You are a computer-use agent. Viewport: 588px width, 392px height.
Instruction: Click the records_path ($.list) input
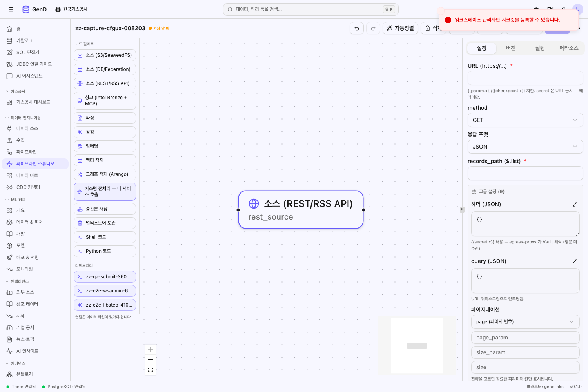525,173
